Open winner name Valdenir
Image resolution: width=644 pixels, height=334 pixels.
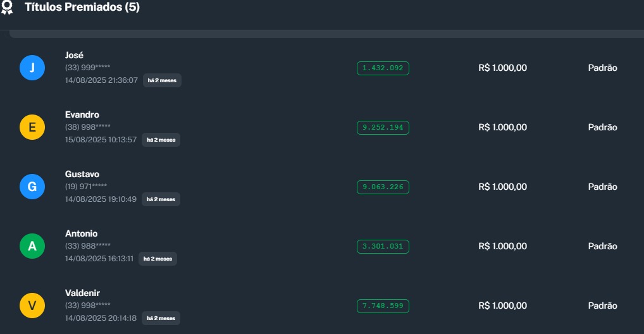coord(83,293)
